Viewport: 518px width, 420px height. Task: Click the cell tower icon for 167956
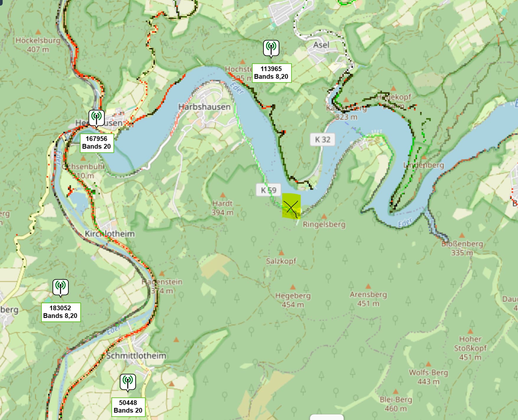click(96, 118)
